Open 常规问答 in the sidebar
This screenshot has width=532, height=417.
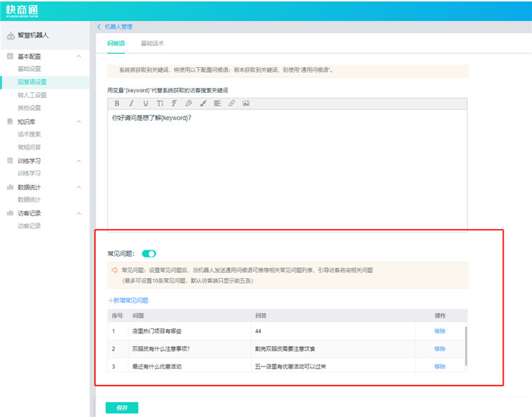(29, 148)
